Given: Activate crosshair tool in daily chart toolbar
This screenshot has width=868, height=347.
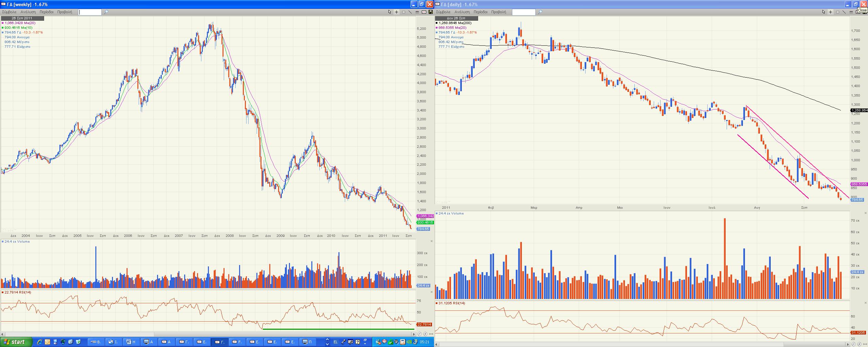Looking at the screenshot, I should [x=830, y=12].
